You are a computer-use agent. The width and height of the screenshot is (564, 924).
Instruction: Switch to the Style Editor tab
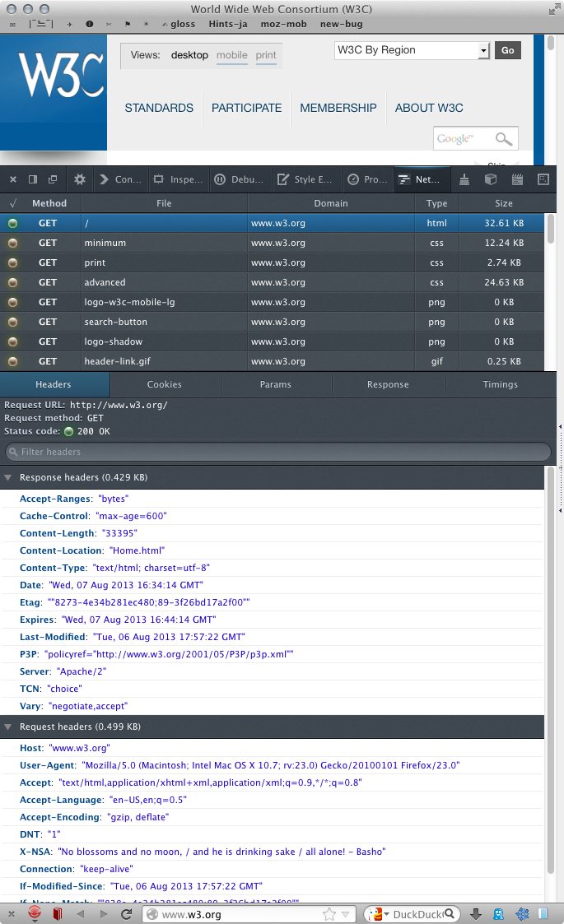pyautogui.click(x=305, y=179)
